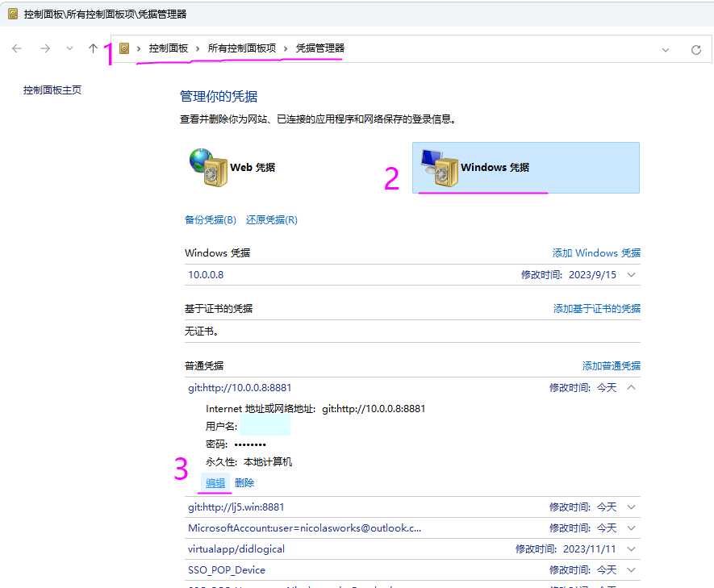Click the Windows 凭据 computer safe icon
This screenshot has width=714, height=588.
click(440, 168)
